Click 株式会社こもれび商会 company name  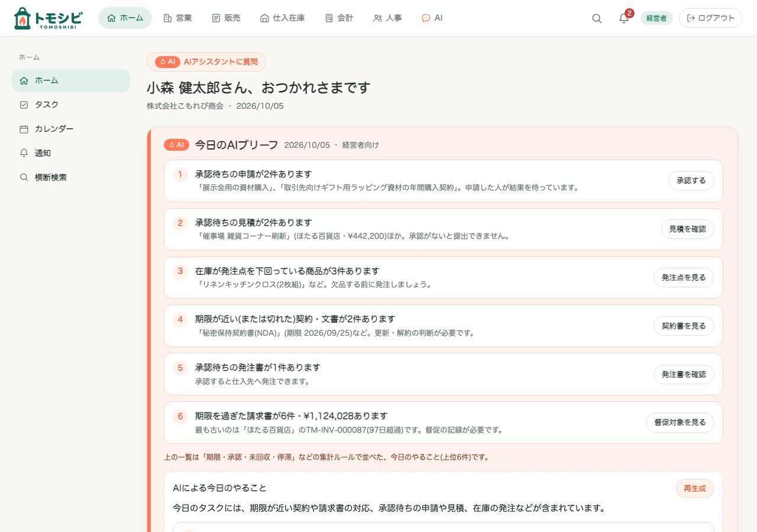(x=185, y=106)
